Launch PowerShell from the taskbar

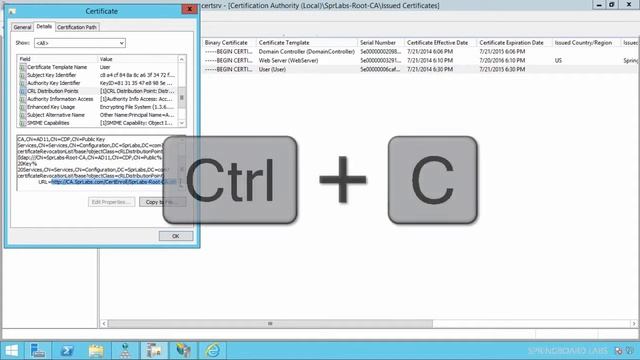click(x=67, y=350)
